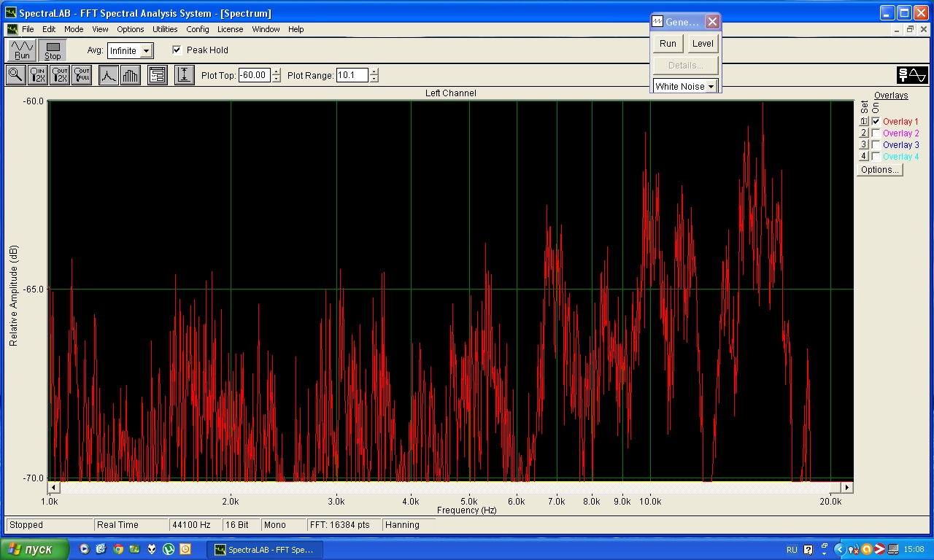Screen dimensions: 934x560
Task: Uncheck the Peak Hold checkbox
Action: 177,50
